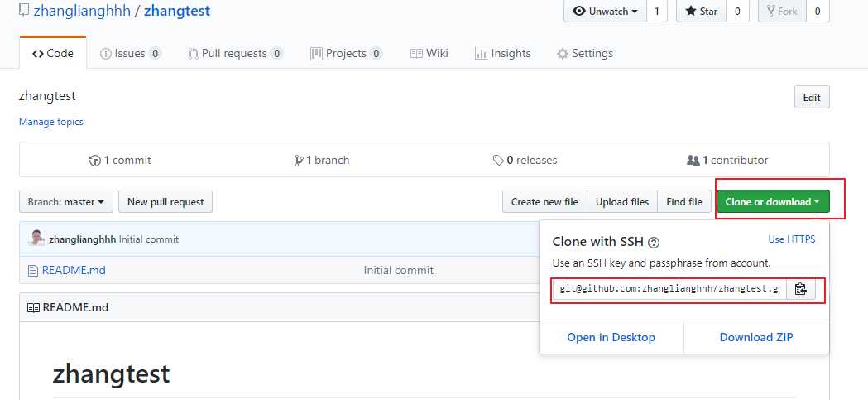Viewport: 868px width, 400px height.
Task: Open the Wiki tab
Action: click(x=429, y=53)
